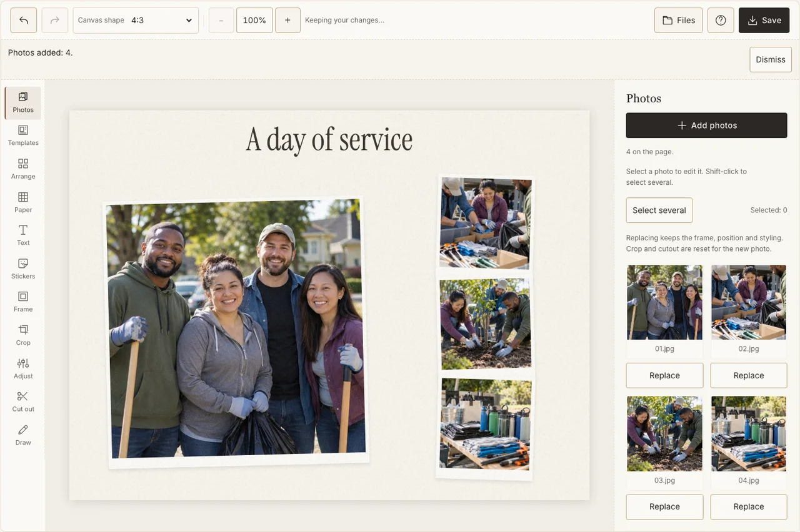Click the 100% zoom level field
This screenshot has height=532, width=800.
(x=254, y=20)
